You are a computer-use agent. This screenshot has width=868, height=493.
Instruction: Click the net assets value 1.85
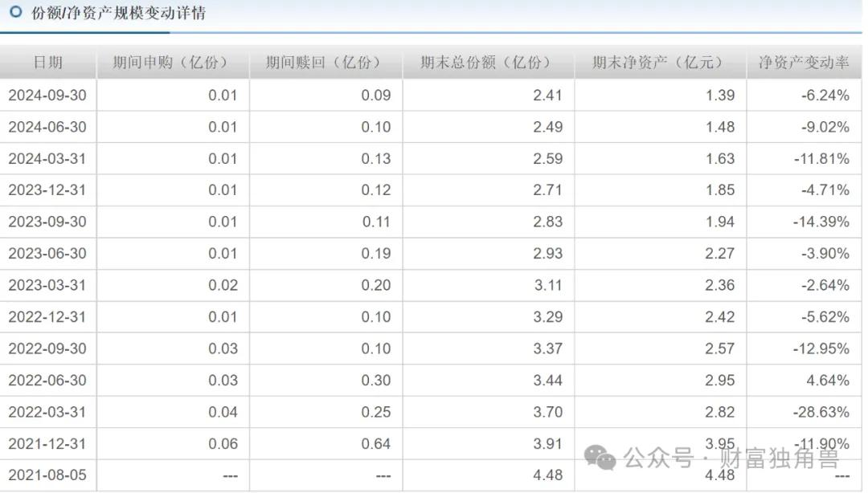(x=720, y=189)
